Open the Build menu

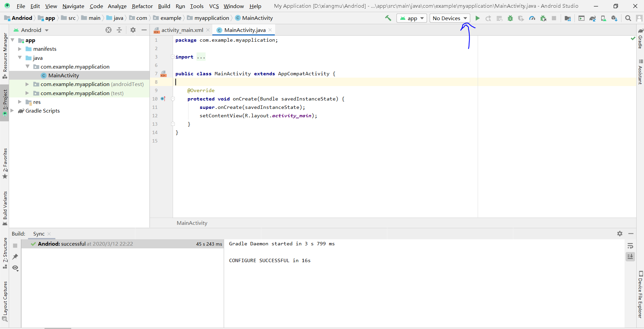click(x=164, y=6)
